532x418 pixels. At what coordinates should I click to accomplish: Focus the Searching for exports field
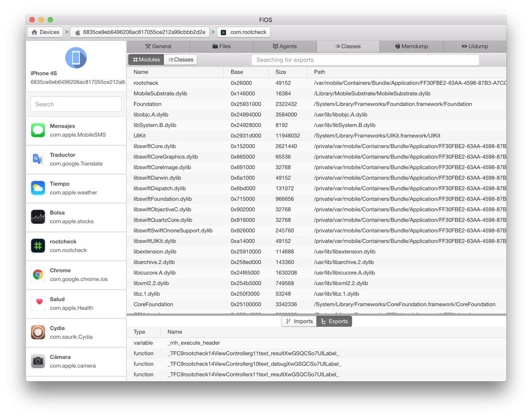[365, 60]
